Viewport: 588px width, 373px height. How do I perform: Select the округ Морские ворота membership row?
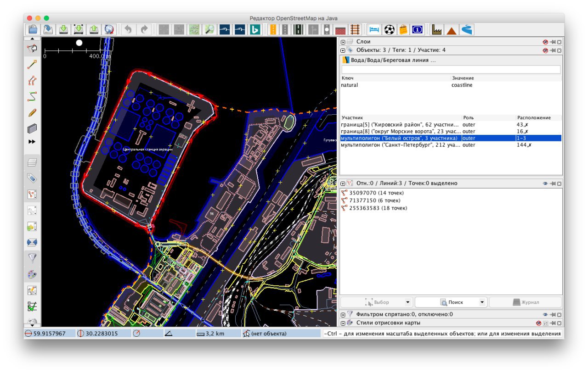click(x=451, y=131)
